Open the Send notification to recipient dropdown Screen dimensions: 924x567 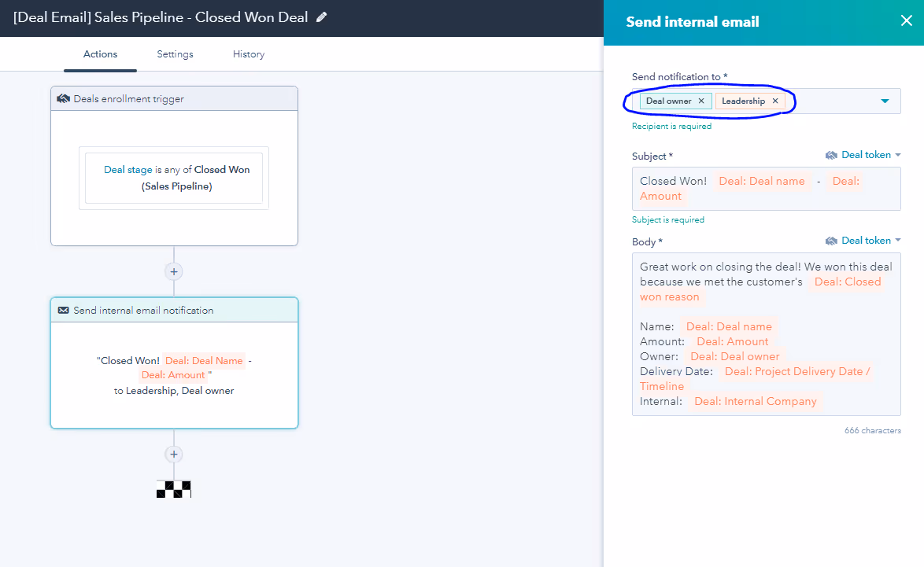click(x=885, y=101)
